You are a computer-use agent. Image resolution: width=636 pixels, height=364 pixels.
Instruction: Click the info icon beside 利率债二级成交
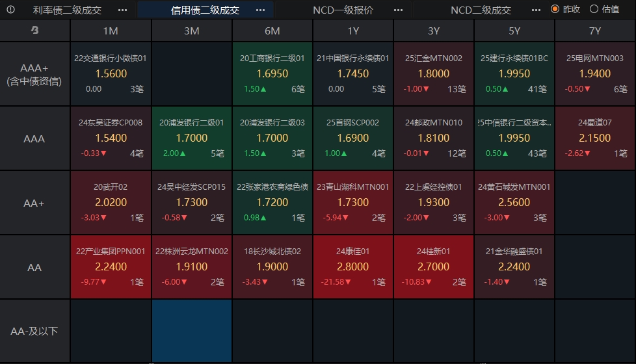10,9
